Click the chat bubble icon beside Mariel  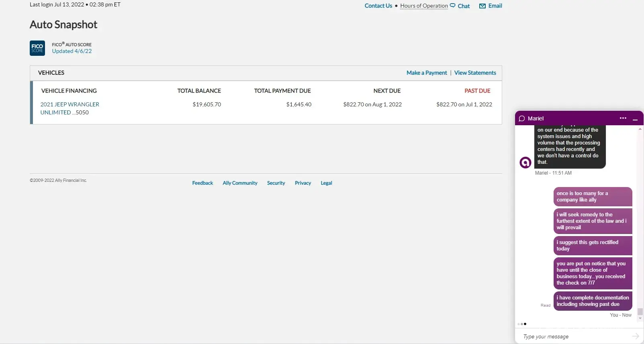(x=522, y=119)
